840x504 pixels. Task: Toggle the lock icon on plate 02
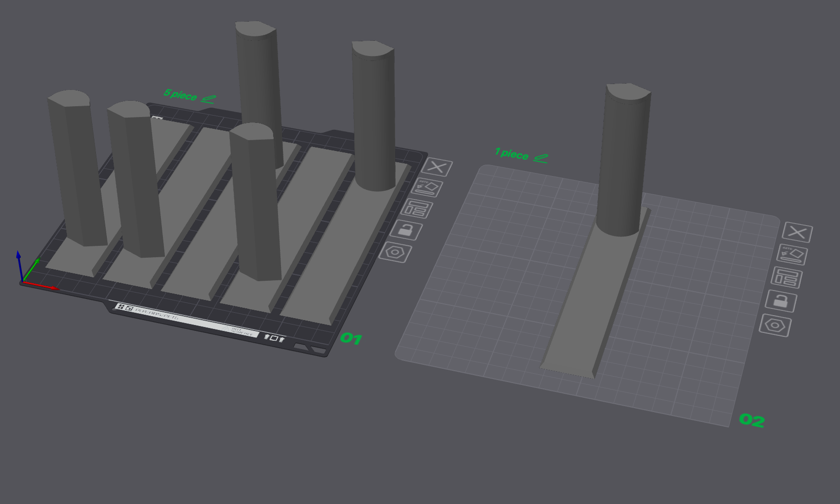pos(781,301)
